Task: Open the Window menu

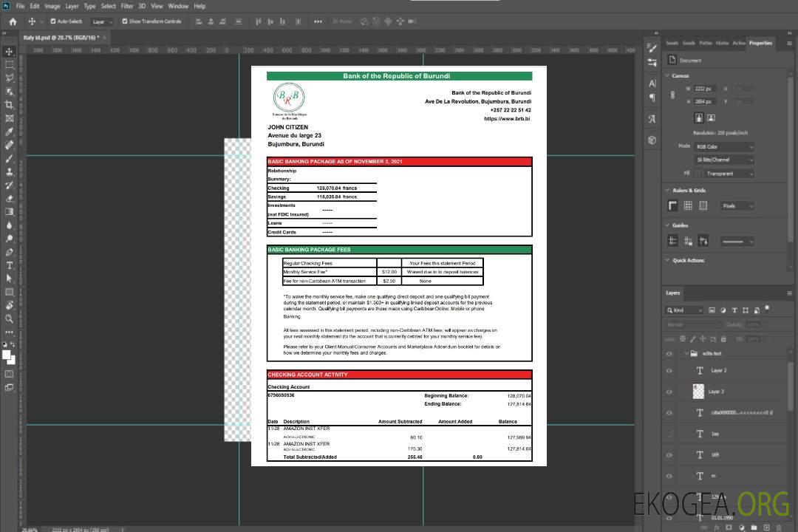Action: [x=178, y=6]
